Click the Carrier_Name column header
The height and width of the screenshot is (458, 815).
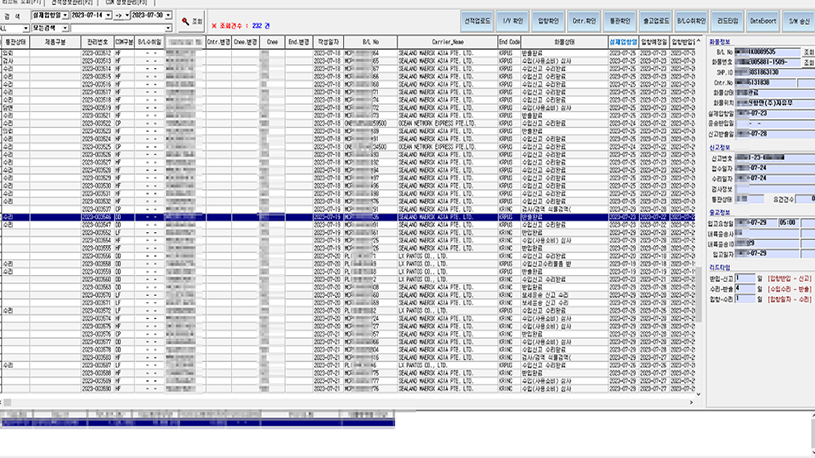tap(447, 43)
